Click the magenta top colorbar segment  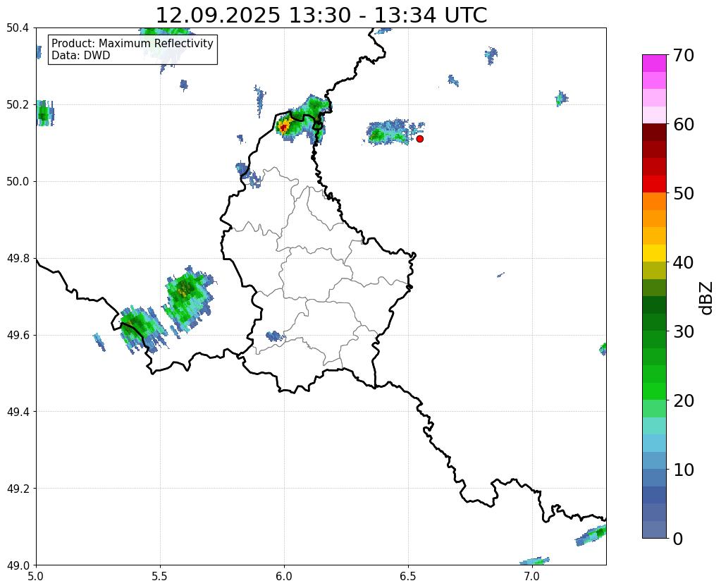654,63
